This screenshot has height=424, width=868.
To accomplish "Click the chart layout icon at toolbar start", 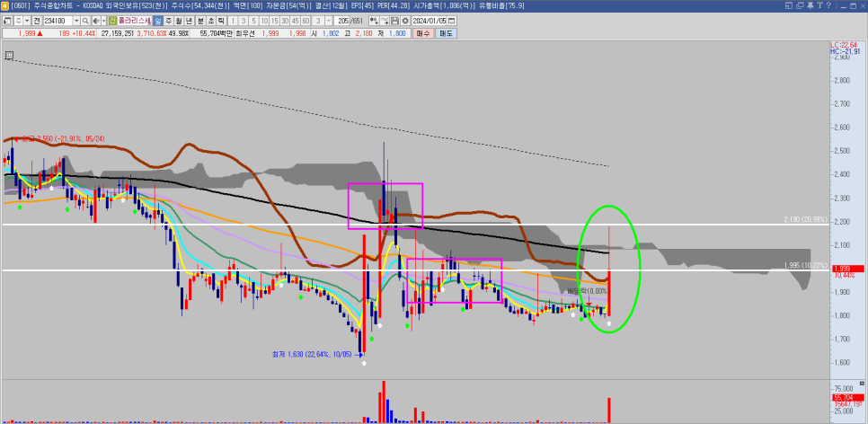I will pos(7,21).
